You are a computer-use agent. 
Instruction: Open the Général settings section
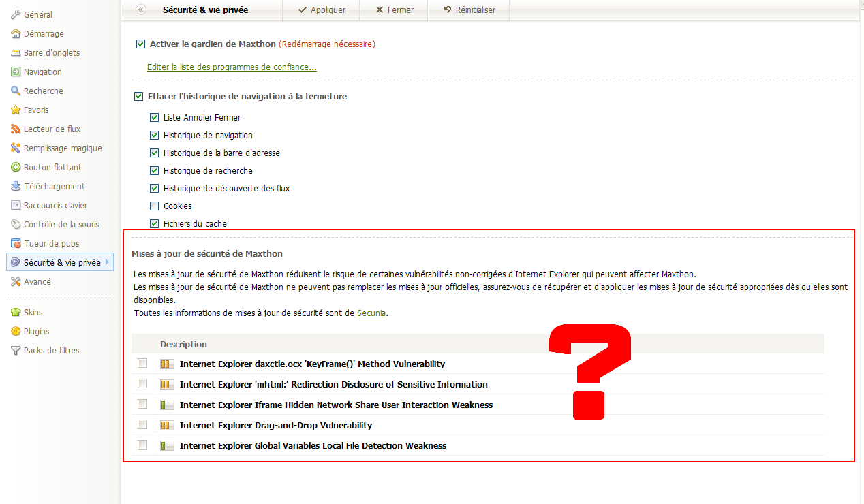(x=37, y=15)
